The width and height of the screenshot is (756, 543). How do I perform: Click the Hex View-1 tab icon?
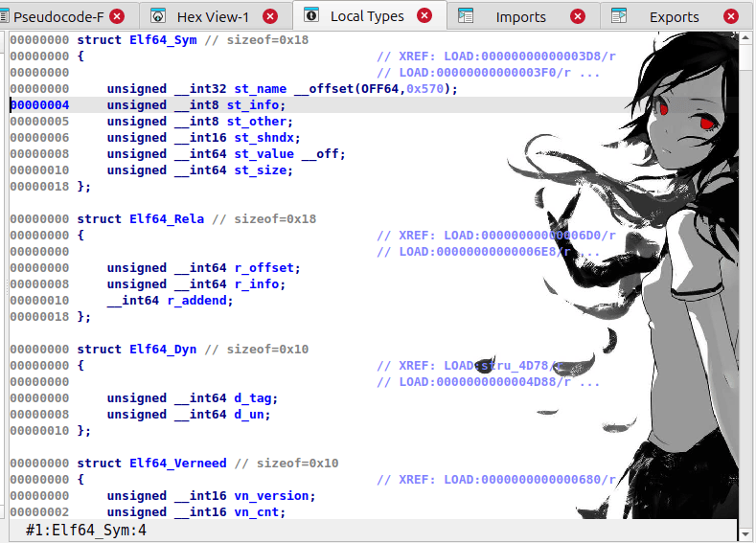point(158,16)
